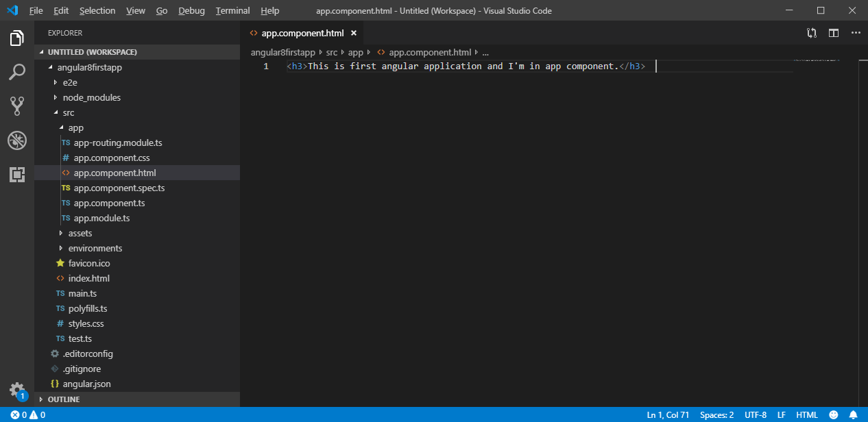Click line number 1 in the gutter
The image size is (868, 422).
[x=266, y=66]
